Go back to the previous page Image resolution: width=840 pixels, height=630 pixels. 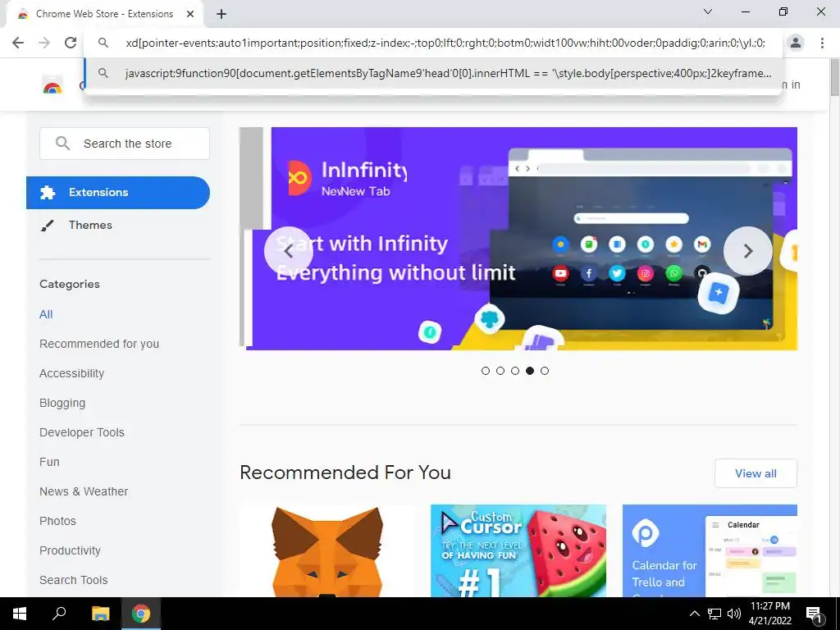click(18, 43)
